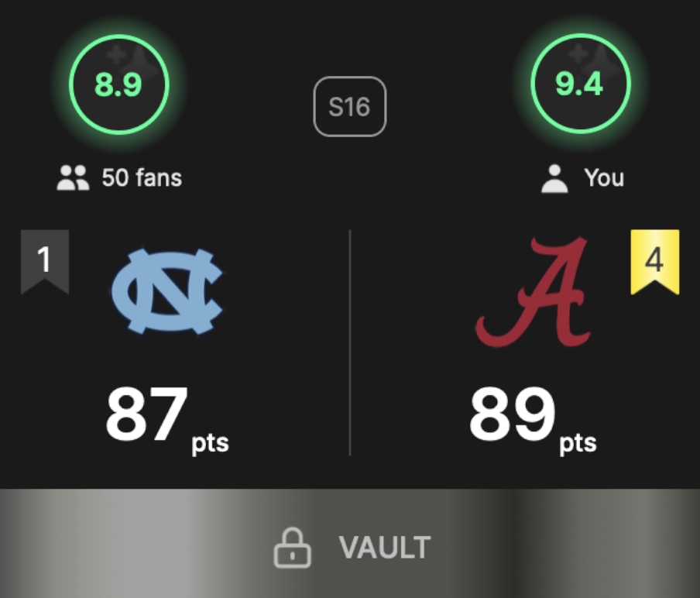Open your 9.4 rating circle
700x598 pixels.
[580, 84]
